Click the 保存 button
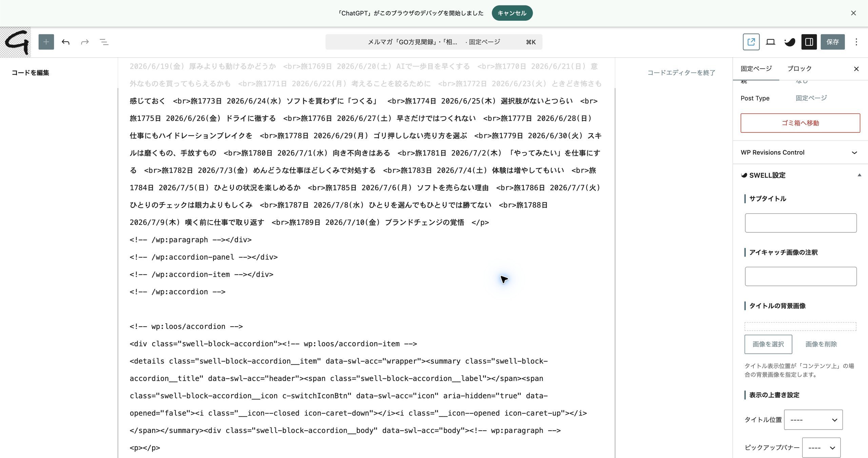 [x=832, y=42]
